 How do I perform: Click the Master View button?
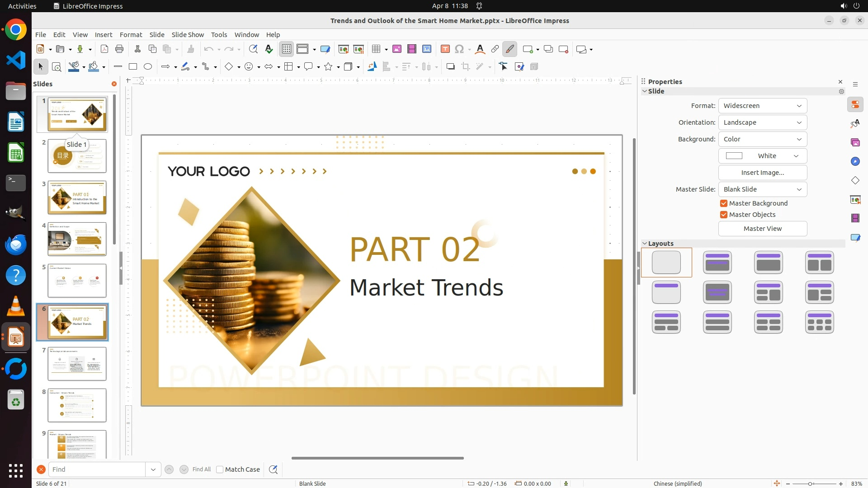pyautogui.click(x=762, y=229)
